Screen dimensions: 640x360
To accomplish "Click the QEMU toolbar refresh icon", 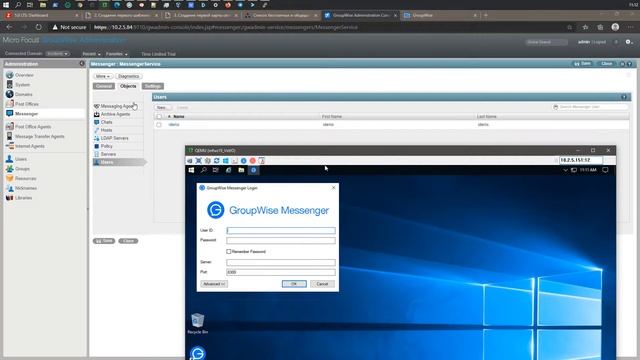I will (217, 161).
